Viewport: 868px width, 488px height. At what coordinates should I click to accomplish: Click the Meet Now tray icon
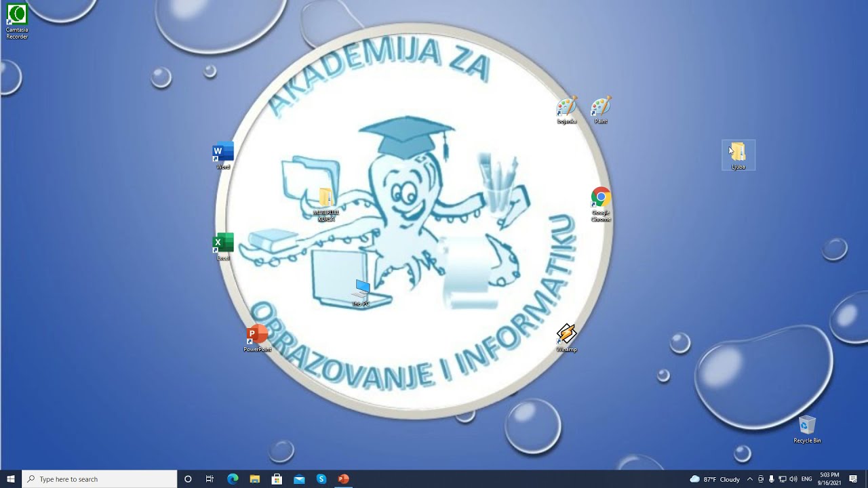761,479
